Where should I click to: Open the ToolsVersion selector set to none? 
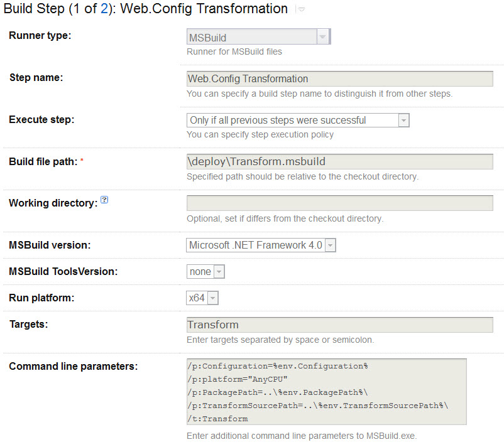click(x=201, y=271)
